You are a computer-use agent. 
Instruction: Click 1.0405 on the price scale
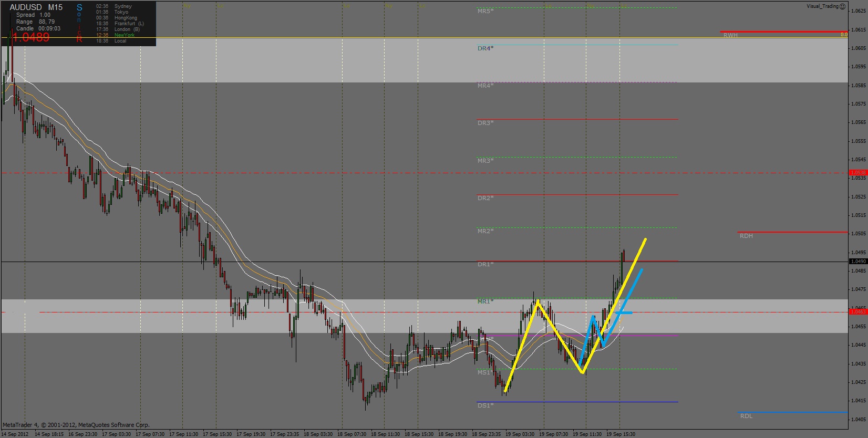pos(859,420)
